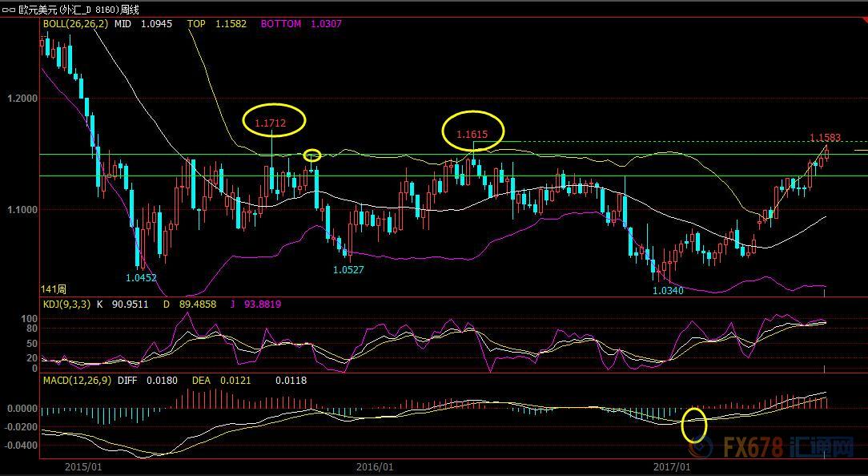Click the 141周 period count label
The height and width of the screenshot is (476, 868).
[x=54, y=288]
